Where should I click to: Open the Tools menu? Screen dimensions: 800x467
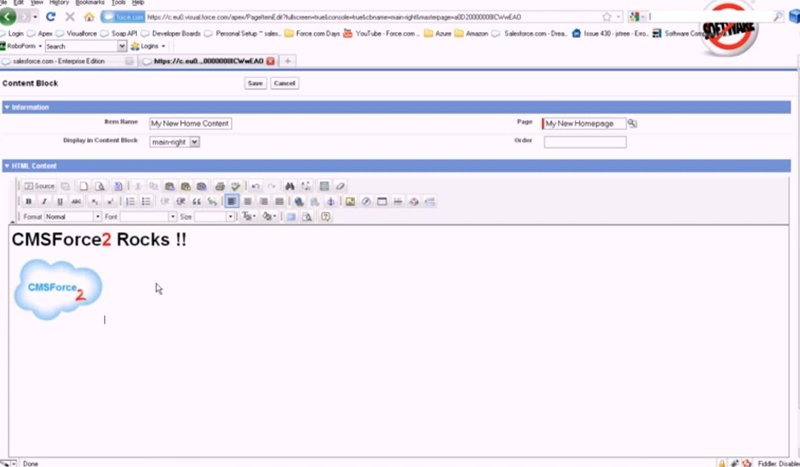click(x=118, y=3)
